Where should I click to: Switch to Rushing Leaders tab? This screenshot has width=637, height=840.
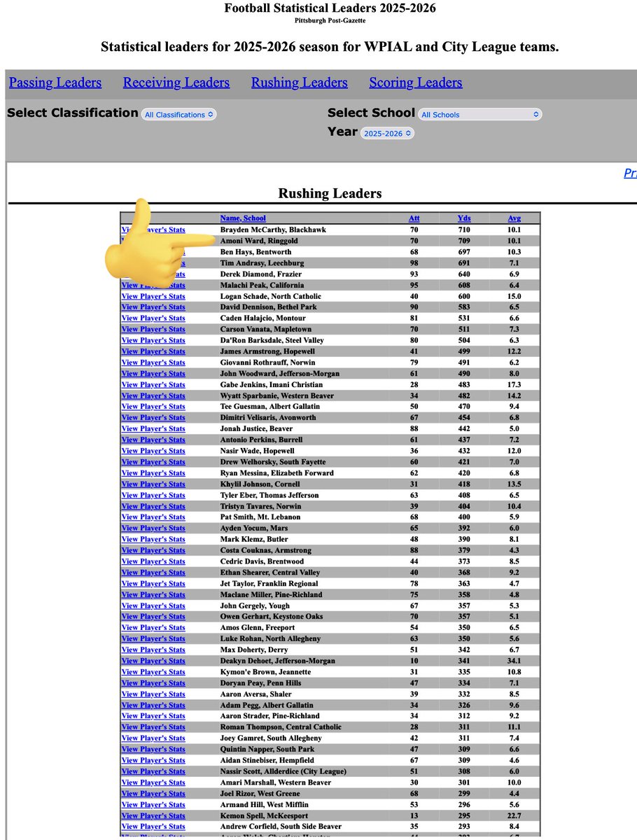300,83
